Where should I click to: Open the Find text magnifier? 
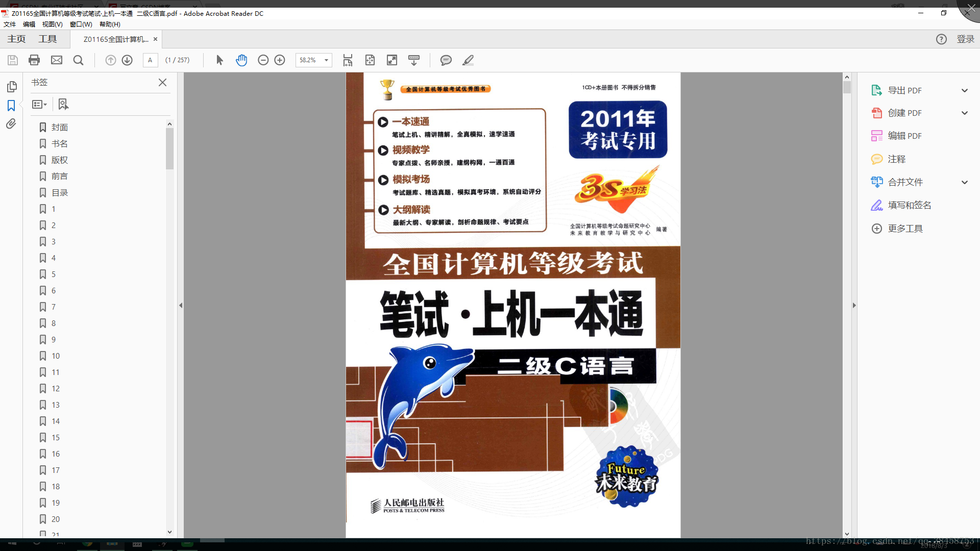[78, 60]
